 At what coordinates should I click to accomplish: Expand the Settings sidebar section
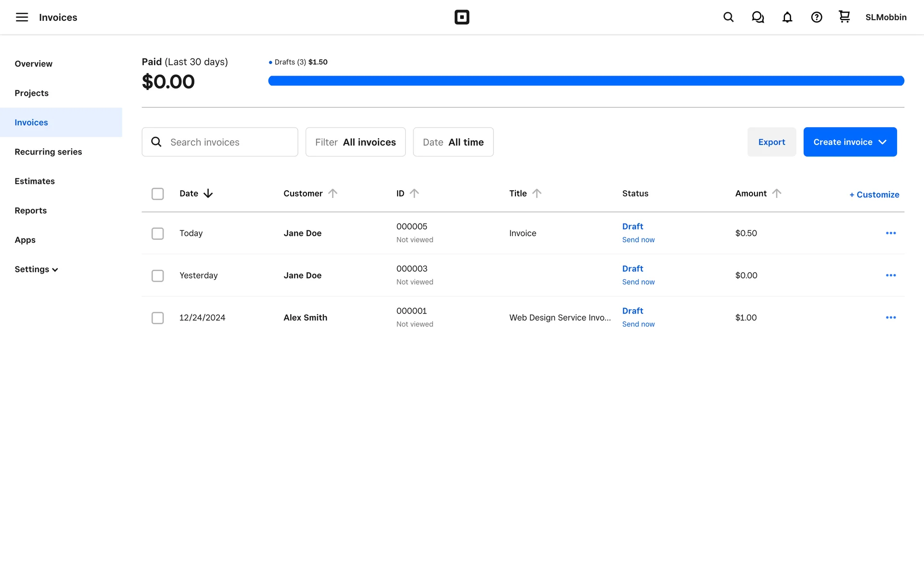[37, 269]
